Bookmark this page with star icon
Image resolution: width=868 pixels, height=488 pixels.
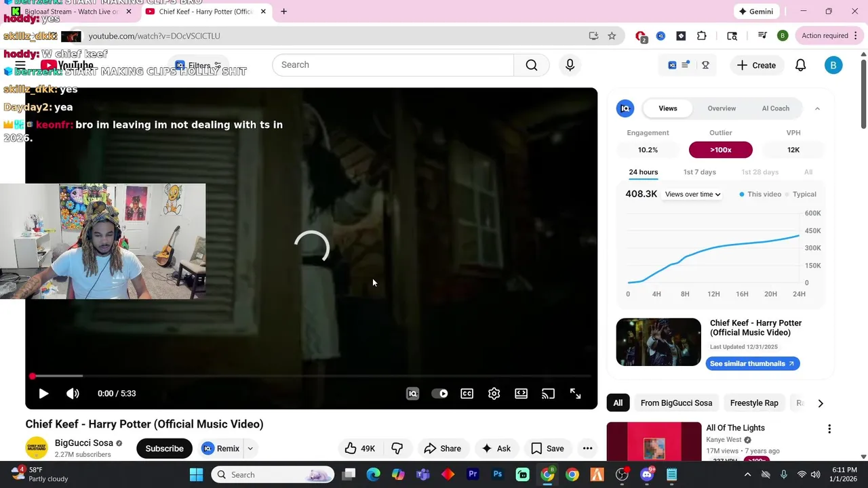612,36
